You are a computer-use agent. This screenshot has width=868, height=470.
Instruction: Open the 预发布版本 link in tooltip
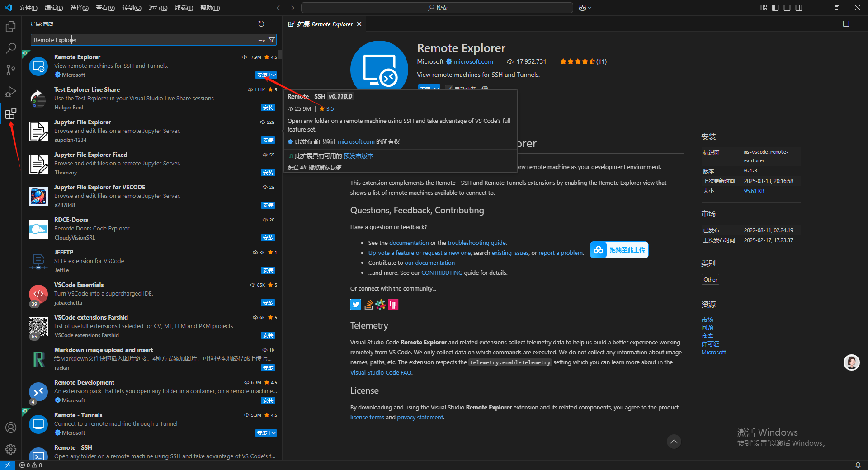coord(358,156)
